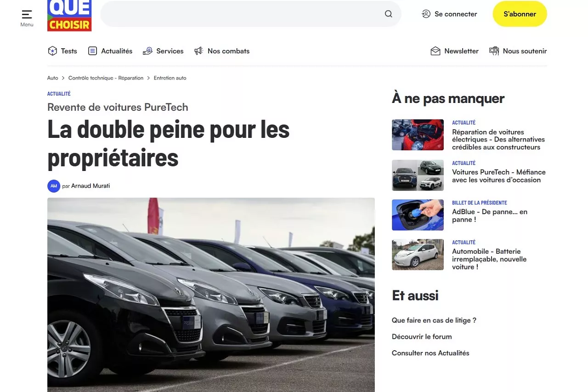Click the main article car lot photo
588x392 pixels.
[211, 295]
